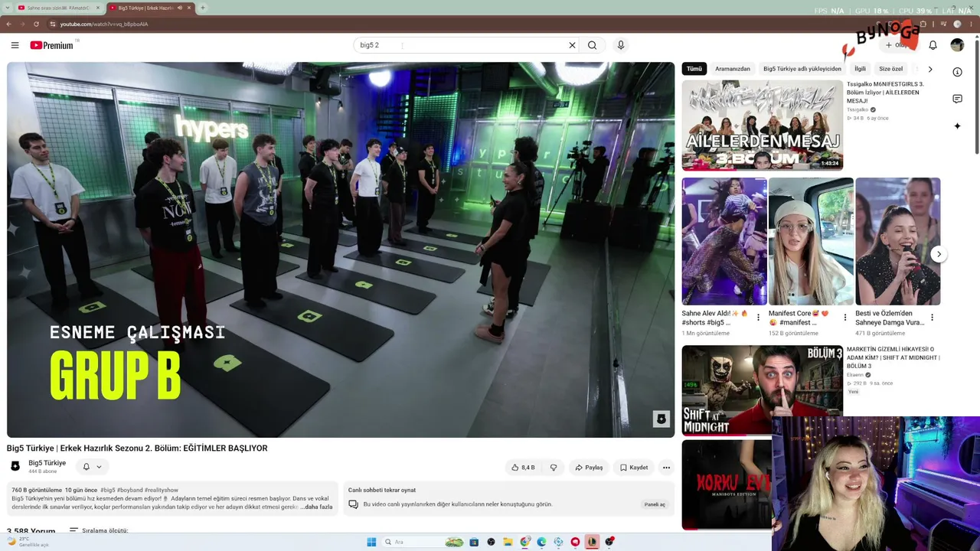Open the comments panel side icon

click(x=957, y=99)
